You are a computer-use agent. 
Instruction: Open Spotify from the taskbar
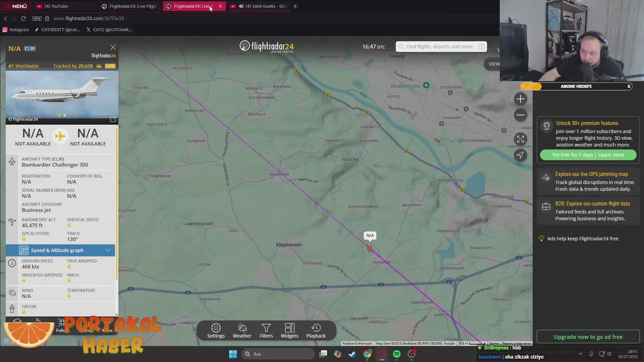[x=396, y=354]
